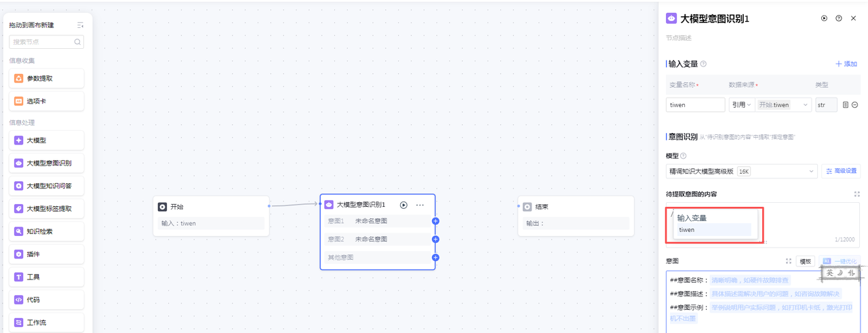Click 添加 to add input variable
Viewport: 868px width, 333px height.
coord(846,64)
